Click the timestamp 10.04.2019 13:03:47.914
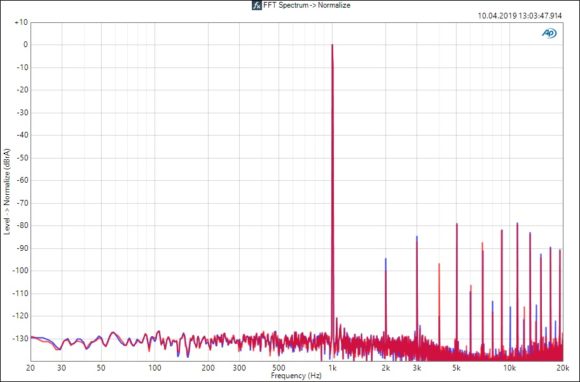580x382 pixels. click(520, 16)
